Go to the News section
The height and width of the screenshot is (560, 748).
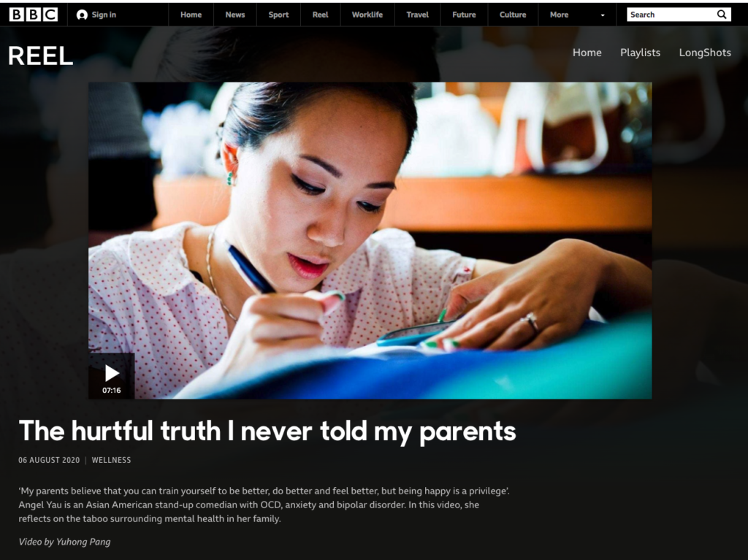coord(235,15)
